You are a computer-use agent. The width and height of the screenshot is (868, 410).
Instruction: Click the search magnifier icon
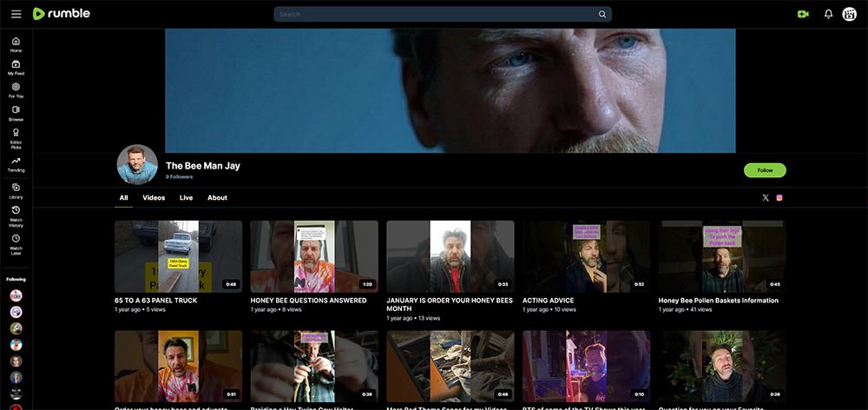pos(602,15)
